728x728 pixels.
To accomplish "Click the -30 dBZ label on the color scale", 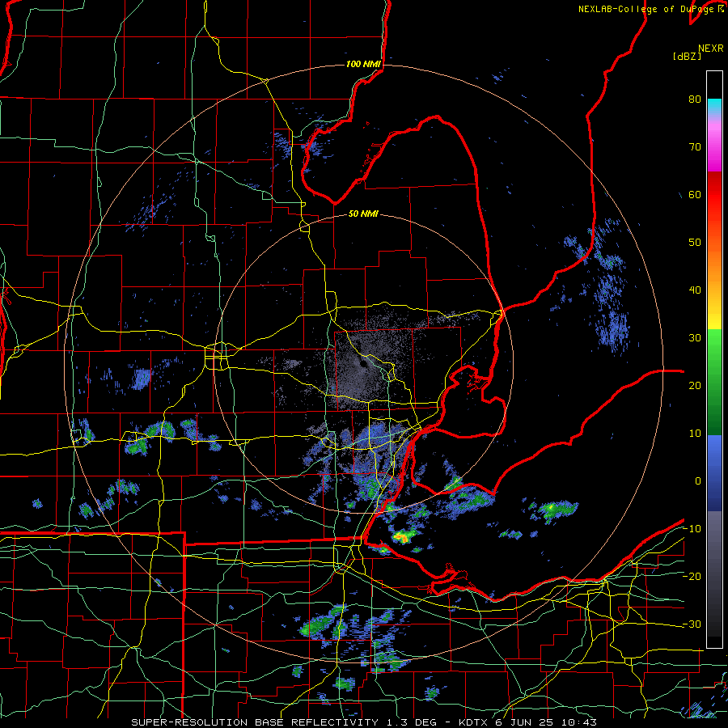I will click(x=692, y=624).
